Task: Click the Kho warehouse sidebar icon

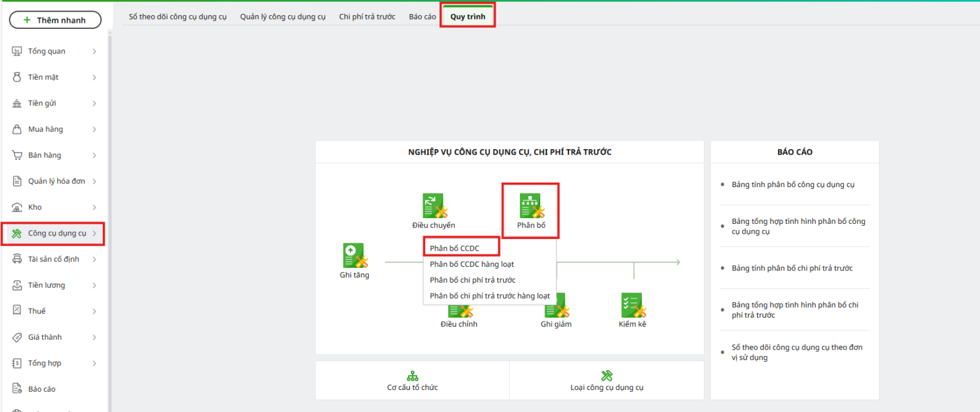Action: click(17, 207)
